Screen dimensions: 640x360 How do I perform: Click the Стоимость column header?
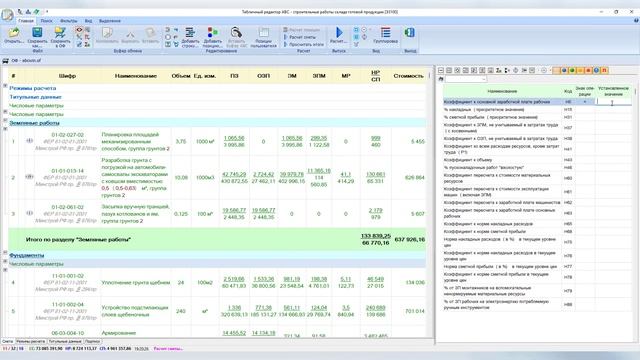point(408,76)
